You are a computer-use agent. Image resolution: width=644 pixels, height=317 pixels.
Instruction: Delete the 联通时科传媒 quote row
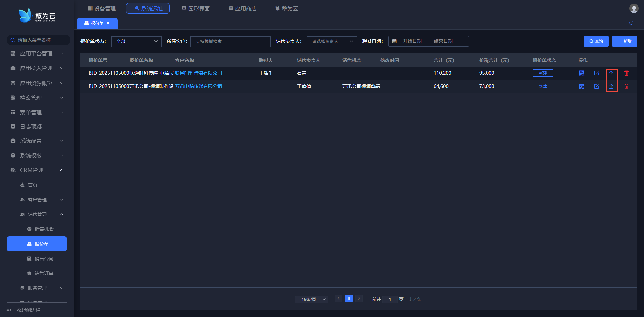(x=626, y=73)
